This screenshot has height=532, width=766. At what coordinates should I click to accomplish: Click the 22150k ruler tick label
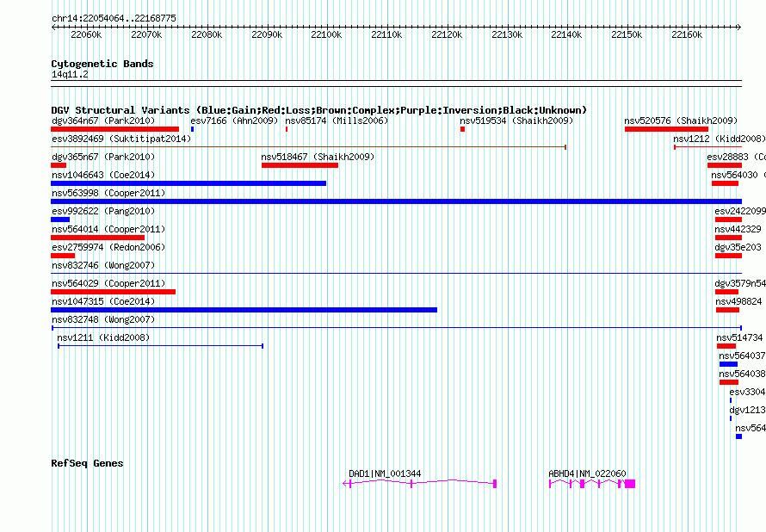coord(627,34)
